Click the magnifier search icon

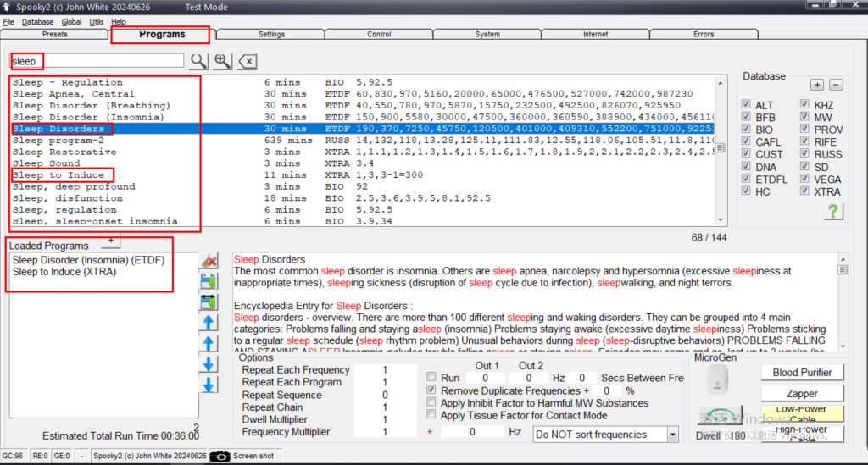(198, 61)
